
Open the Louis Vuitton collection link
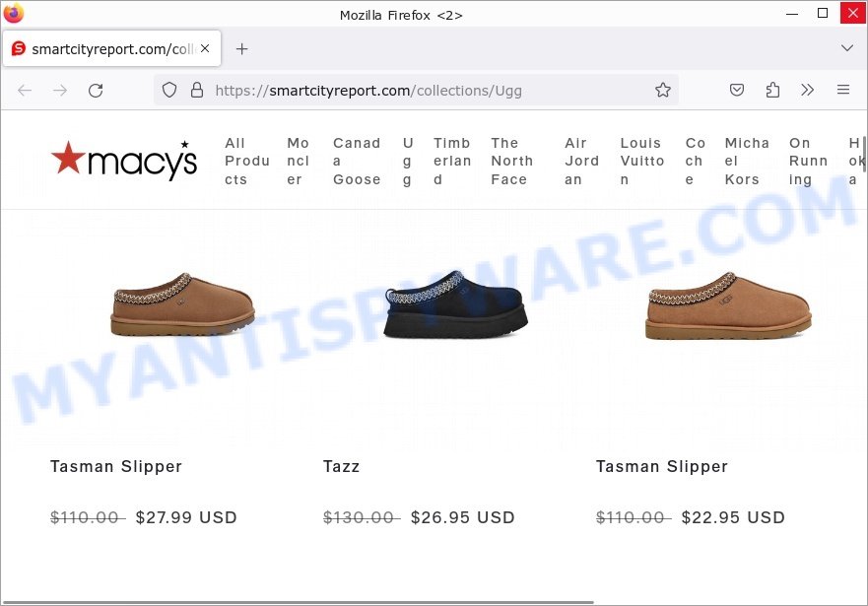point(641,161)
